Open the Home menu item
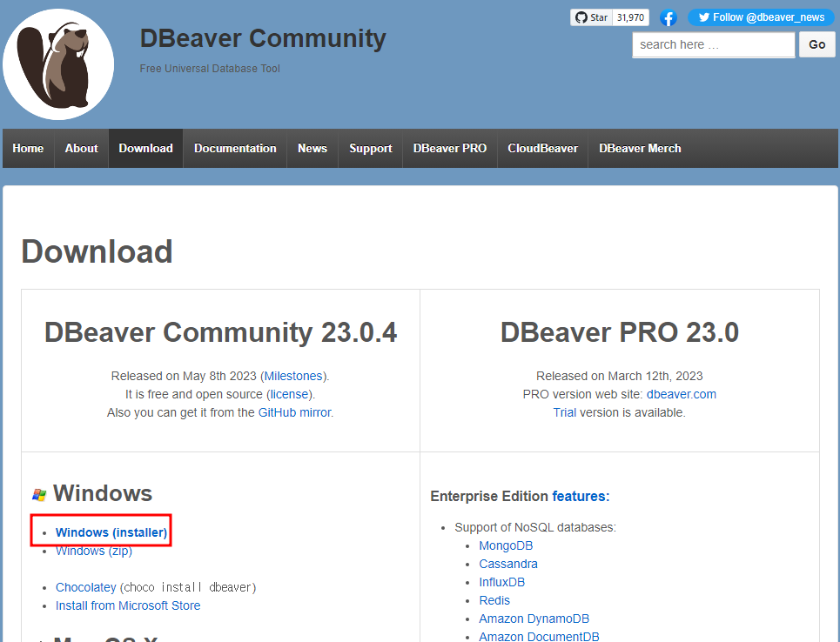The height and width of the screenshot is (642, 840). 28,148
